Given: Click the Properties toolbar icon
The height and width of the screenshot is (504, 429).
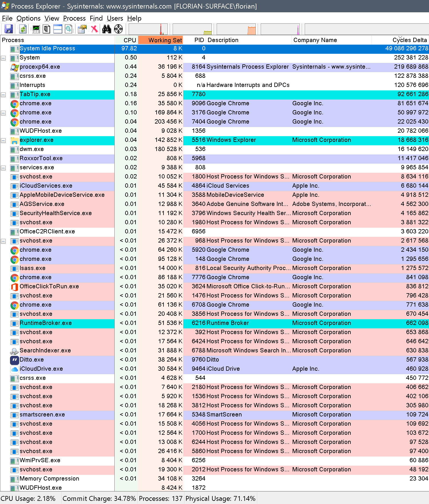Looking at the screenshot, I should coord(82,29).
